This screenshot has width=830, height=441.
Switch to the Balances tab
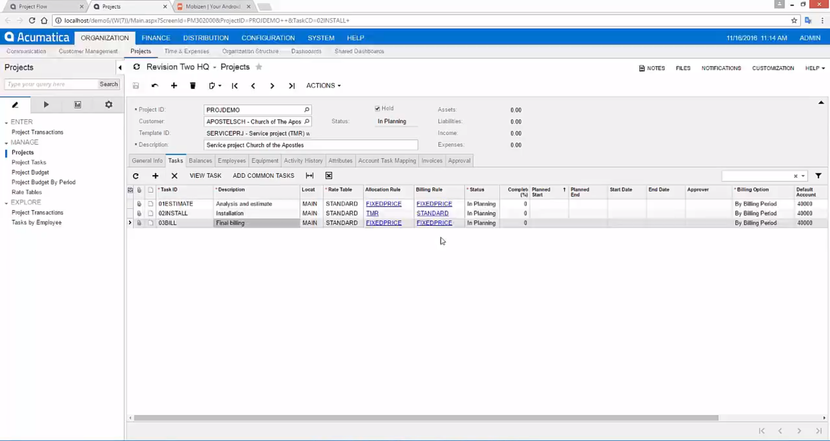click(200, 160)
